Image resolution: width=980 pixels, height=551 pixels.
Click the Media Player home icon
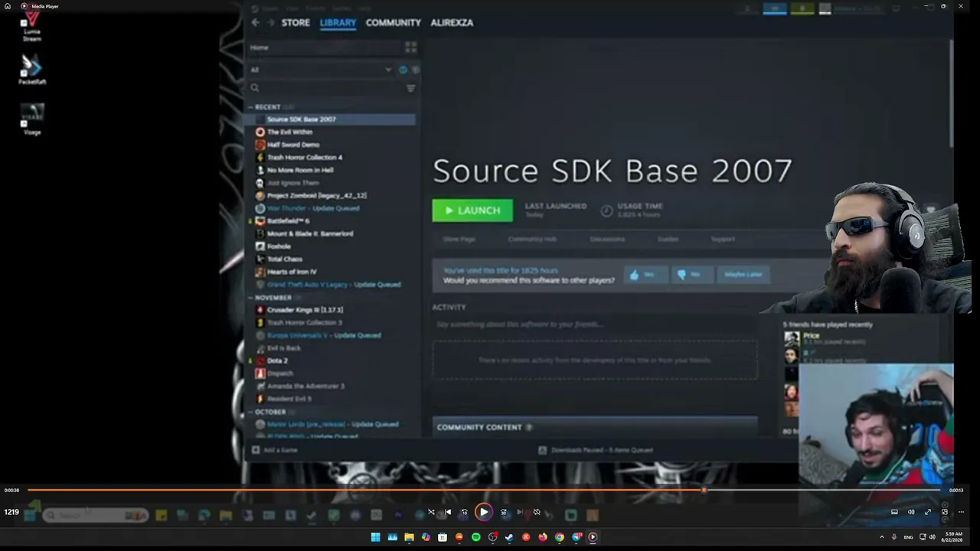click(8, 6)
